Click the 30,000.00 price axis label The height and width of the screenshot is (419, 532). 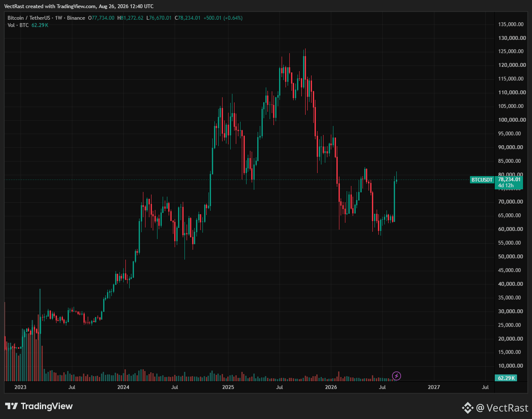pos(511,311)
